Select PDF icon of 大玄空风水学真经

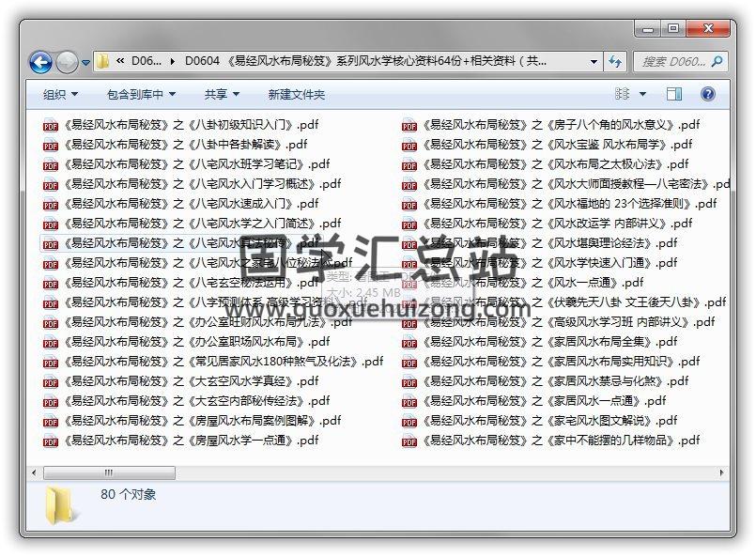50,382
